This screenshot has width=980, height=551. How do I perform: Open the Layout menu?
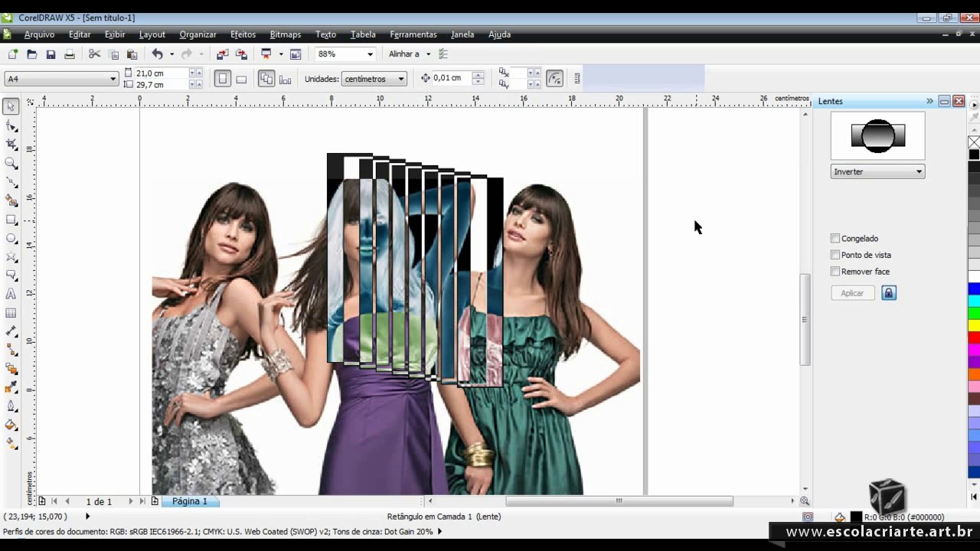[x=152, y=34]
